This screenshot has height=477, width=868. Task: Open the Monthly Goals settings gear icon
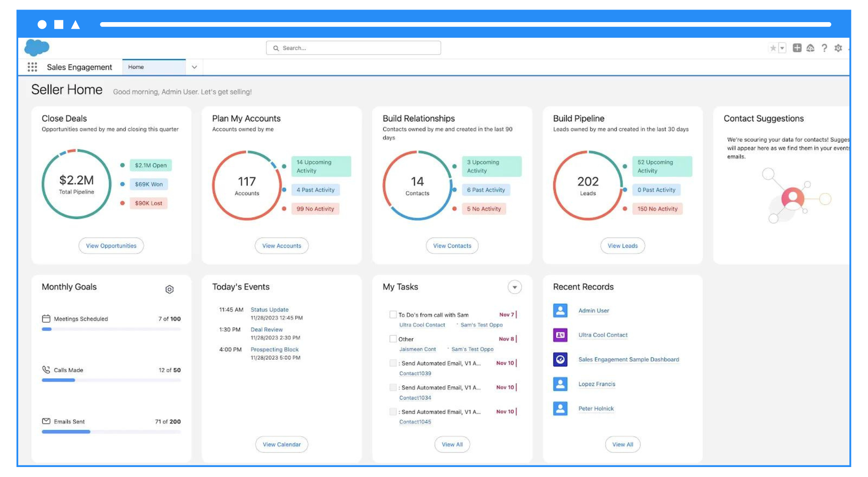(x=170, y=289)
